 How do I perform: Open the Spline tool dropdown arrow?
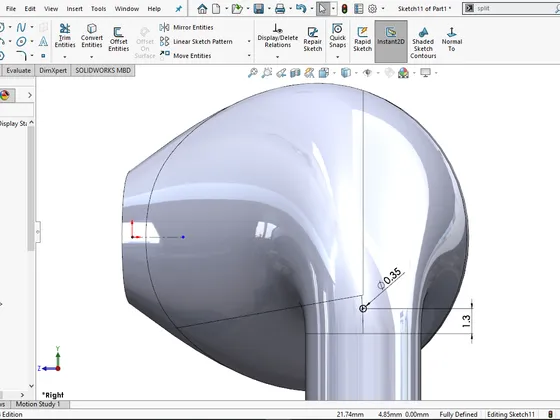tap(32, 27)
